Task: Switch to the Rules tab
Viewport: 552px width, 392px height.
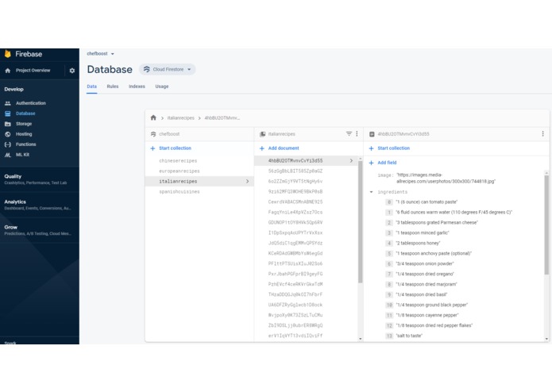Action: 113,86
